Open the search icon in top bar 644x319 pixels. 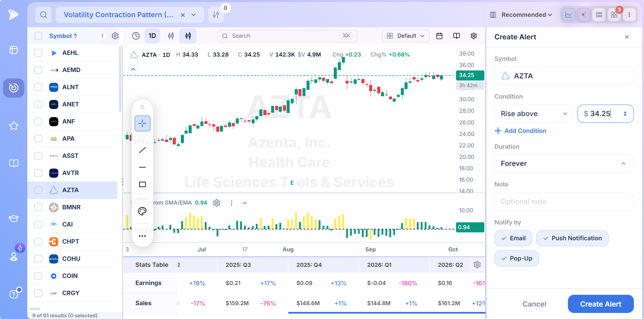(x=43, y=15)
